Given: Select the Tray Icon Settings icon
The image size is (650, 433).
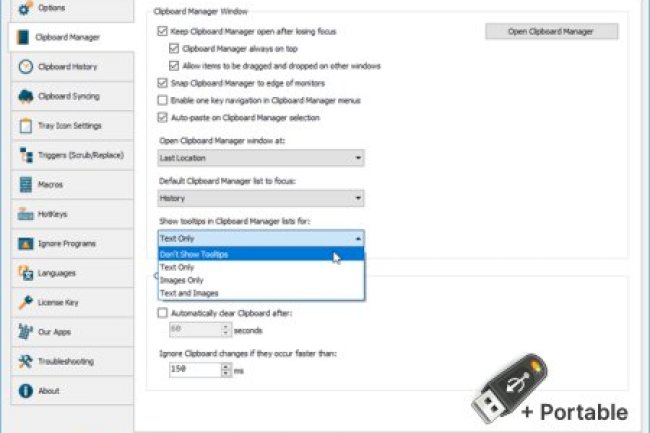Looking at the screenshot, I should [25, 126].
